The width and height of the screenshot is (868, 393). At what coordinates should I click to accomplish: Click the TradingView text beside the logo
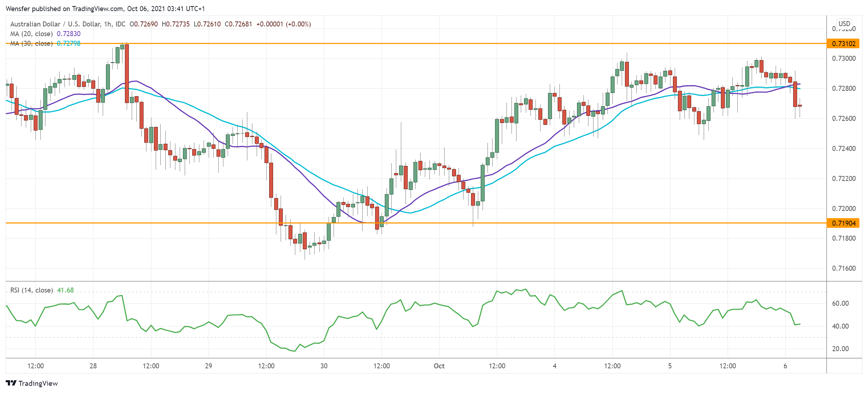pos(38,383)
